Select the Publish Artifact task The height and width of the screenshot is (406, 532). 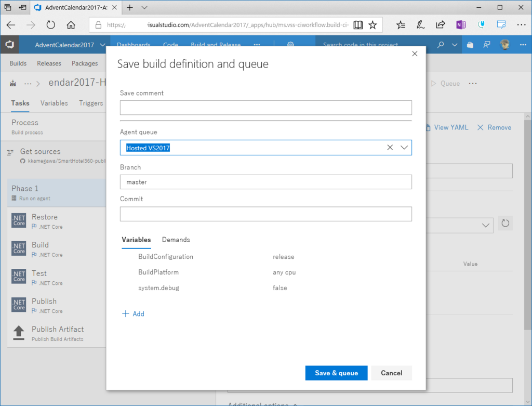[57, 333]
